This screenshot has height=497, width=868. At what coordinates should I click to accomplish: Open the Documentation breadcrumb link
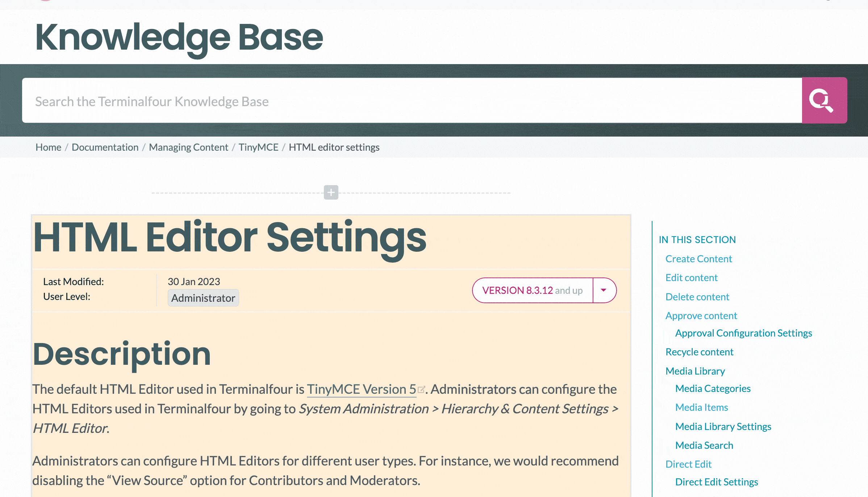coord(105,147)
